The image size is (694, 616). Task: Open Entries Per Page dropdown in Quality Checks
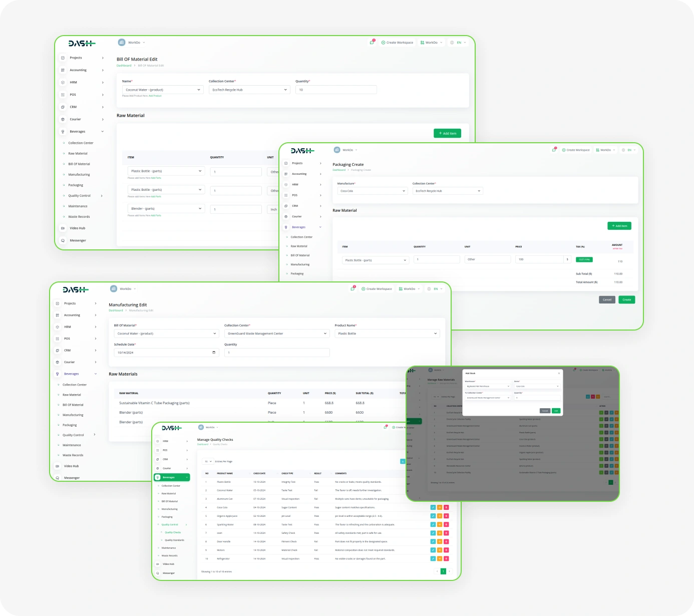pos(207,461)
